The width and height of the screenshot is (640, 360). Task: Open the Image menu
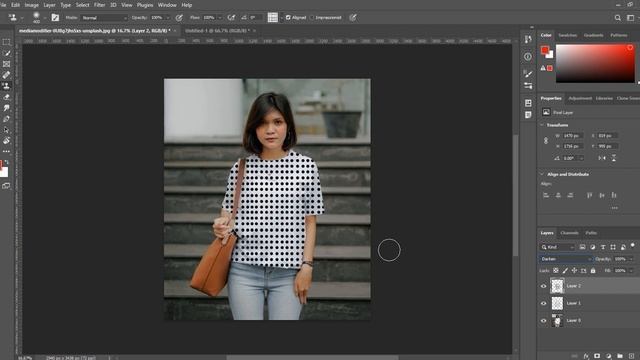[x=31, y=5]
